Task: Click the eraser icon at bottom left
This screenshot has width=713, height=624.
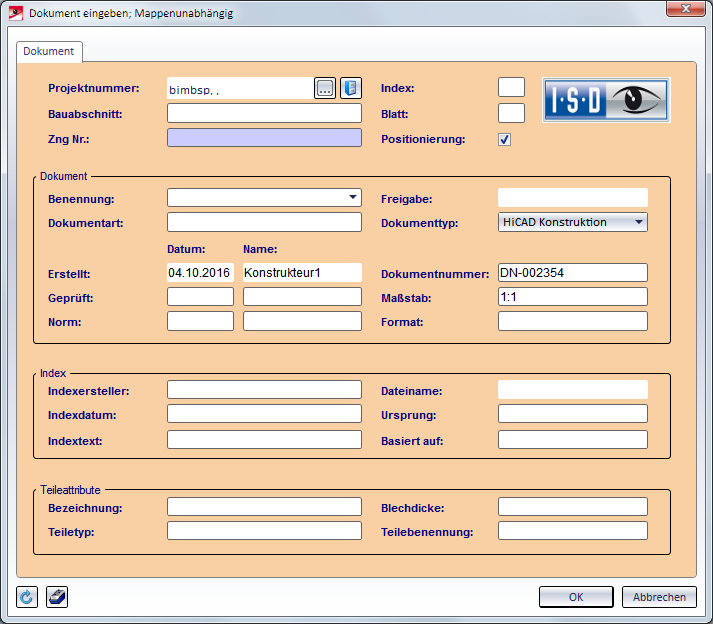Action: pos(57,597)
